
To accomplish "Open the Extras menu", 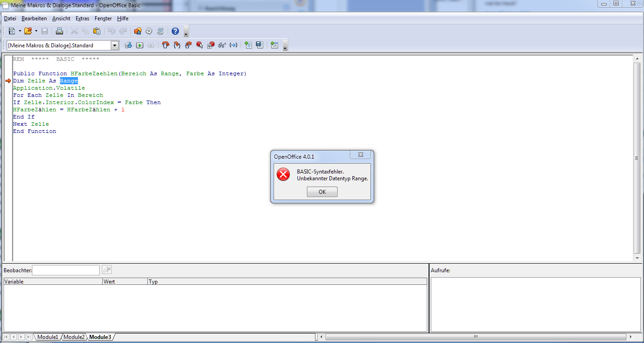I will (x=82, y=18).
